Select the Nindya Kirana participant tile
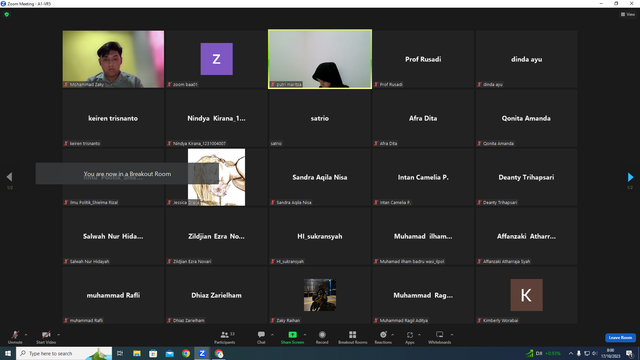Screen dimensions: 640x360 (x=216, y=118)
